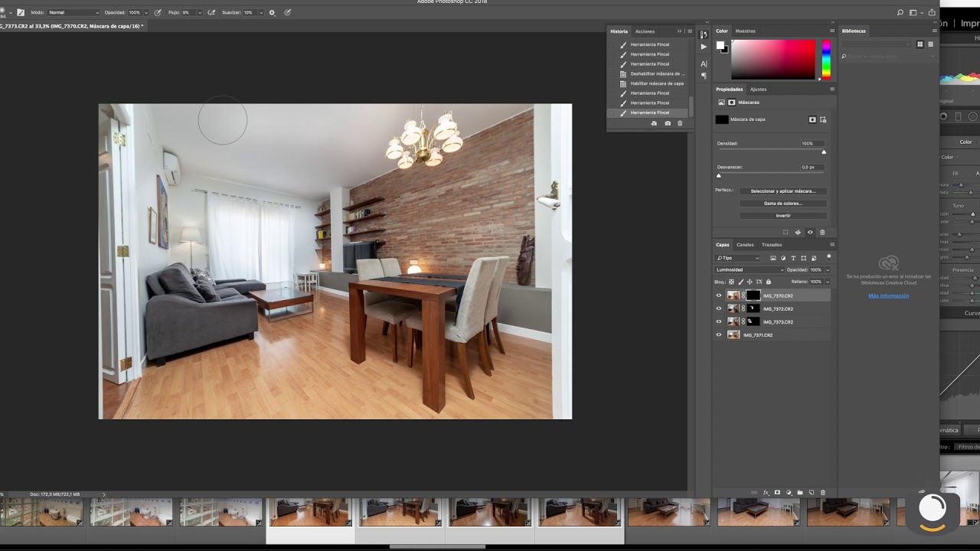
Task: Toggle layer filtering switch in Capas
Action: pyautogui.click(x=828, y=256)
